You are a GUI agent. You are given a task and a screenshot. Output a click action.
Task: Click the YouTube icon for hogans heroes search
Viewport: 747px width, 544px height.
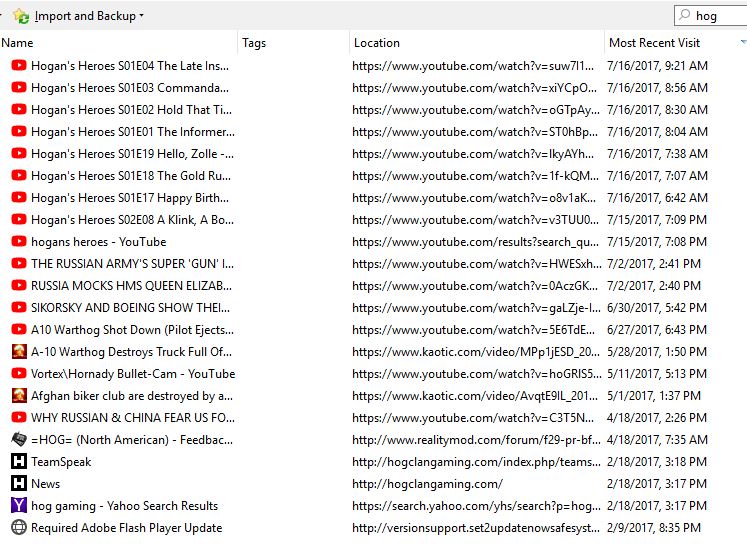19,241
